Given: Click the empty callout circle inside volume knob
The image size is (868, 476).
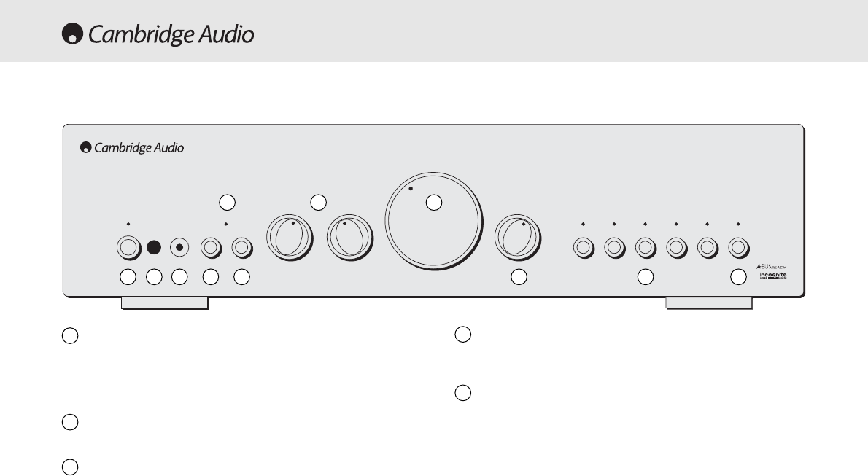Looking at the screenshot, I should (x=434, y=203).
